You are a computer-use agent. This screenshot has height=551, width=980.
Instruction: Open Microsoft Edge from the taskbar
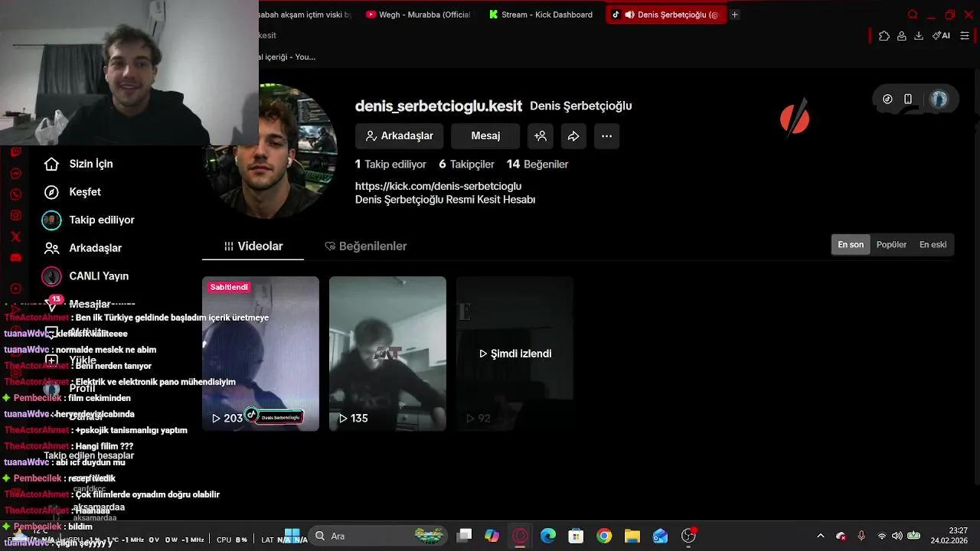click(x=548, y=536)
